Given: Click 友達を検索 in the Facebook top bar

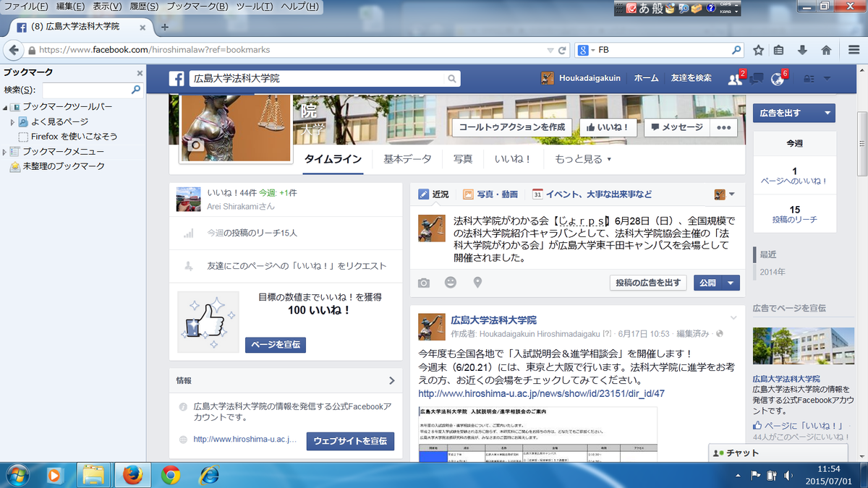Looking at the screenshot, I should coord(691,78).
